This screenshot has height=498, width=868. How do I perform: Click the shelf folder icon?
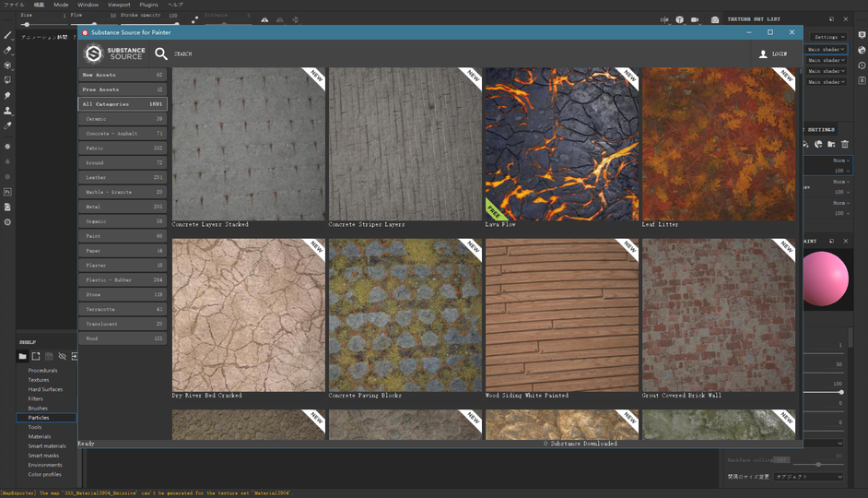(22, 356)
